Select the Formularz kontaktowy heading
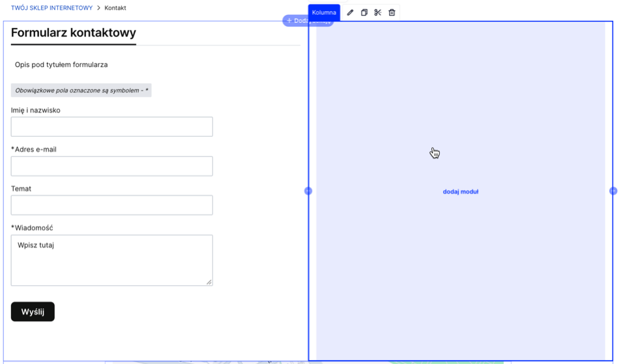This screenshot has width=619, height=364. pos(74,33)
